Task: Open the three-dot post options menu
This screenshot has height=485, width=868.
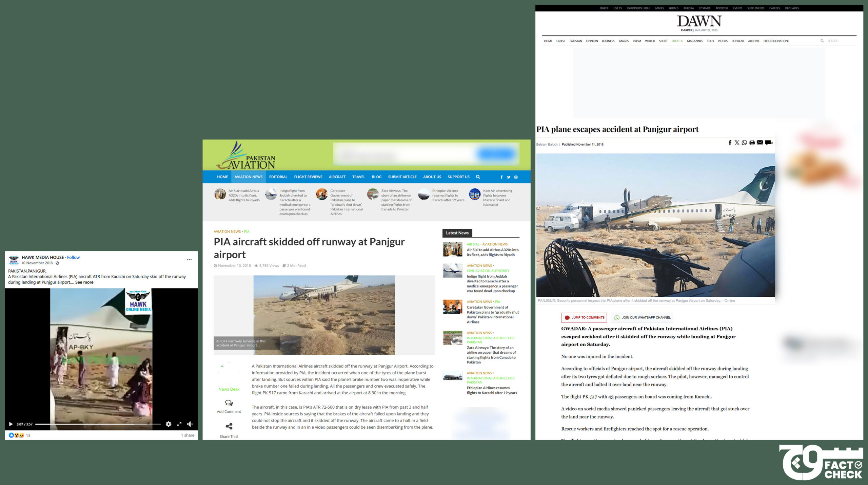Action: [x=189, y=260]
